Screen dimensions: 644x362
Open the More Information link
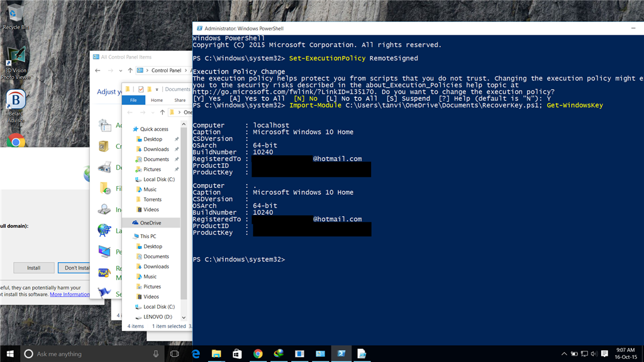pyautogui.click(x=69, y=294)
